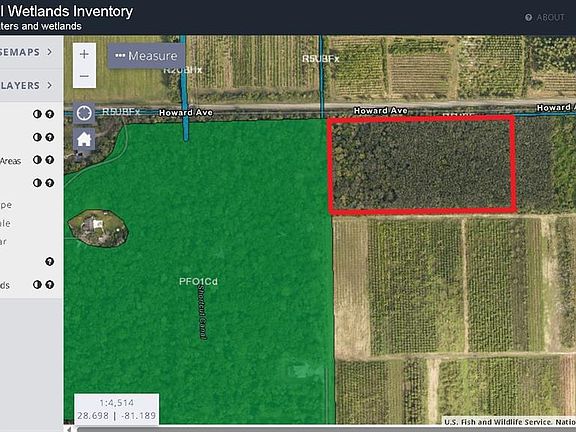The image size is (576, 432).
Task: Zoom out with the minus button
Action: point(84,76)
